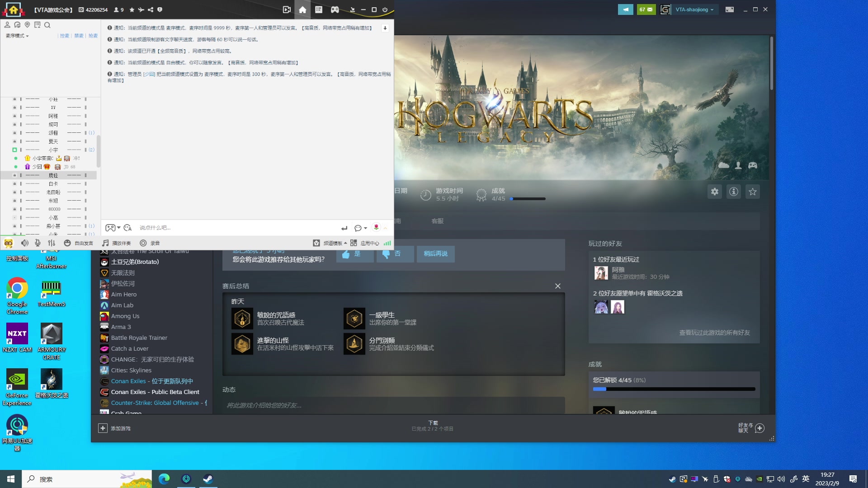Open the Steam game settings gear icon
868x488 pixels.
(x=714, y=192)
